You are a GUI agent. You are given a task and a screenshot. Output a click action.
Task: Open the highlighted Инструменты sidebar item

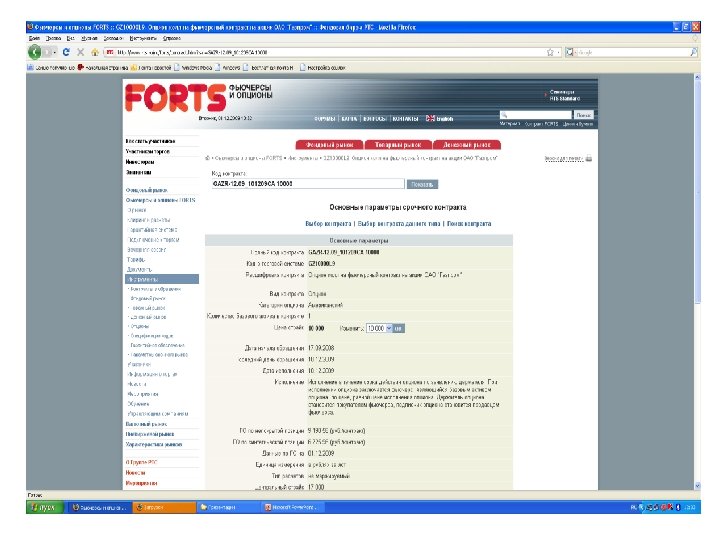(x=162, y=279)
